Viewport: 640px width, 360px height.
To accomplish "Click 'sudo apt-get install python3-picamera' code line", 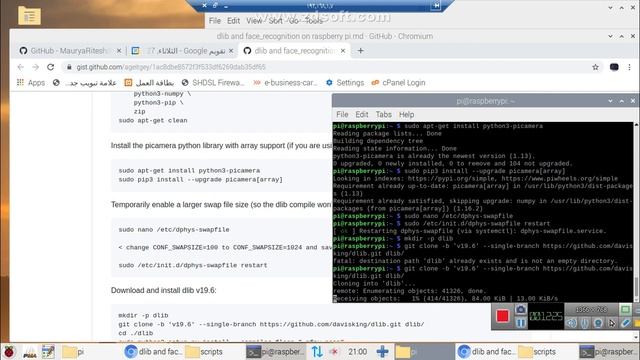I will pyautogui.click(x=189, y=171).
